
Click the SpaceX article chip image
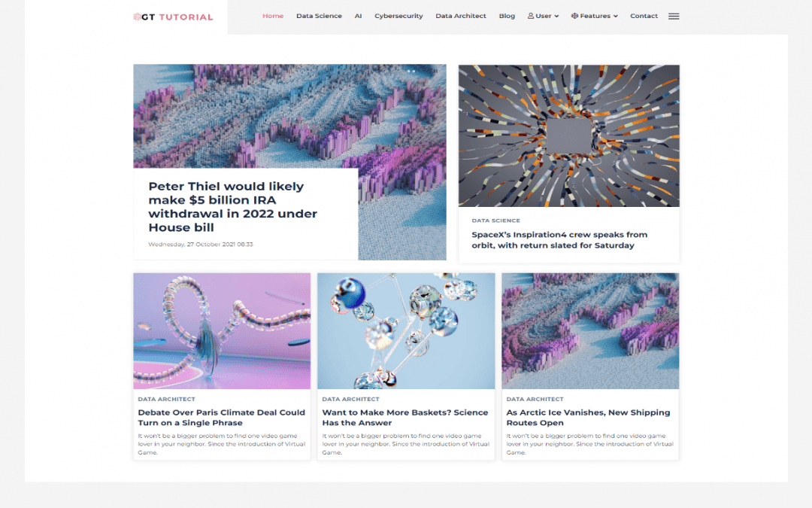coord(568,135)
